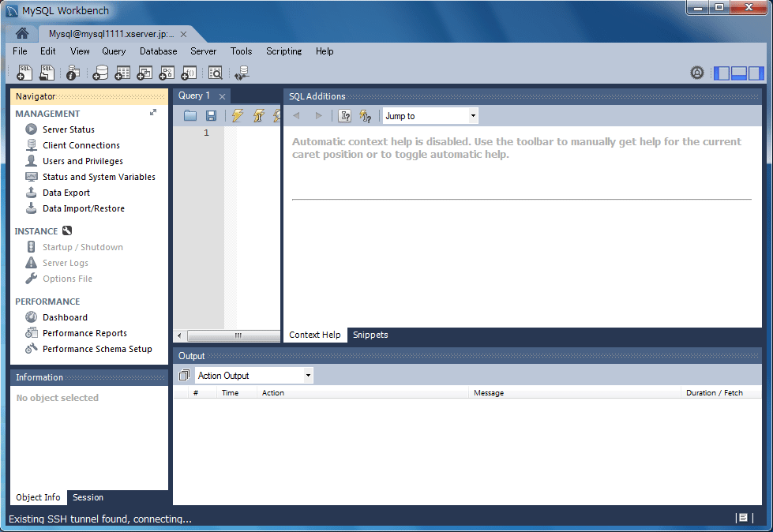
Task: Open a script file in Query editor
Action: [189, 116]
